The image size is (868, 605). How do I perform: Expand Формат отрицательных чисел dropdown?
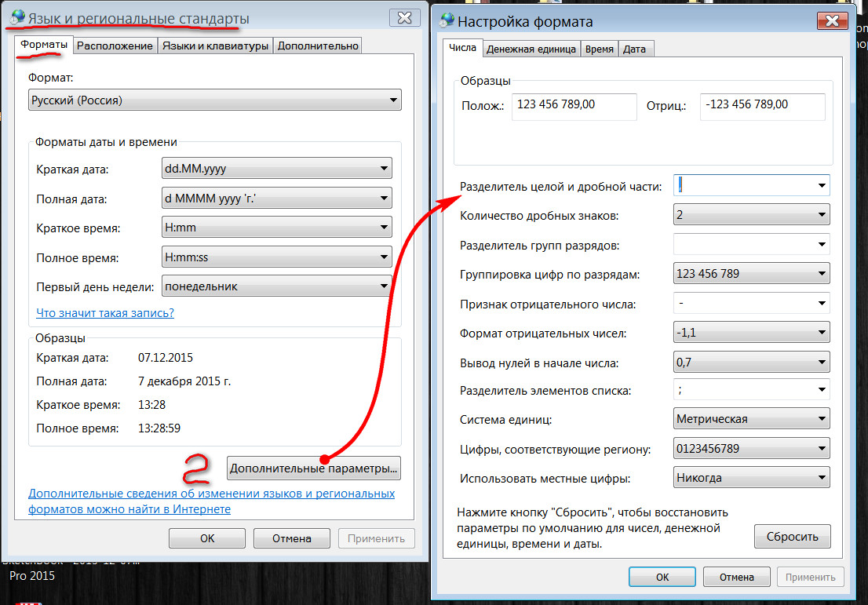tap(751, 332)
